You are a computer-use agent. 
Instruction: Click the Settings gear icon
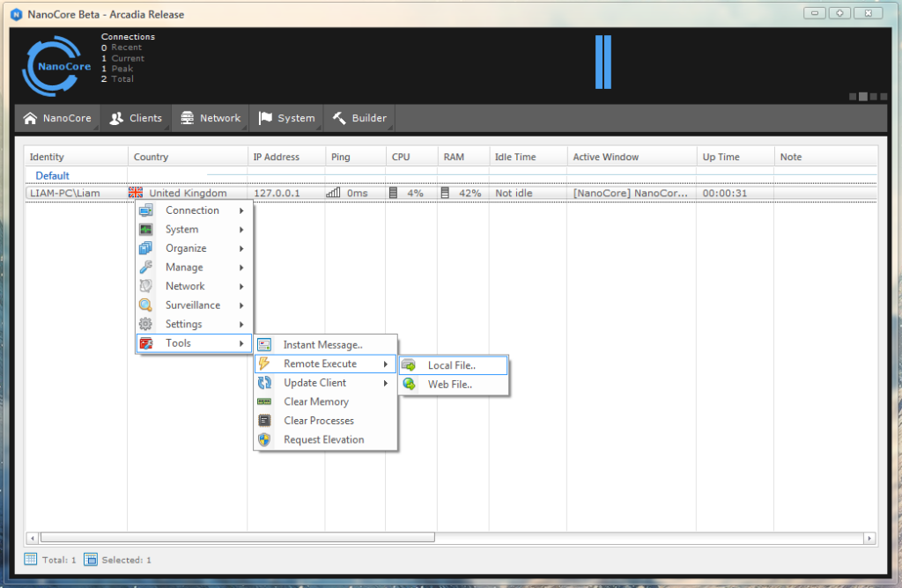[146, 324]
